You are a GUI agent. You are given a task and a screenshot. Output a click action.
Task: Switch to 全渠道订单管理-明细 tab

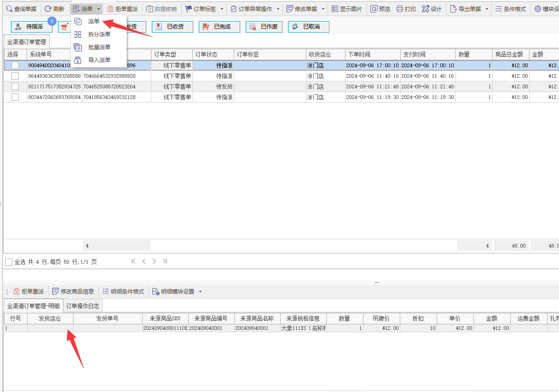click(x=34, y=306)
